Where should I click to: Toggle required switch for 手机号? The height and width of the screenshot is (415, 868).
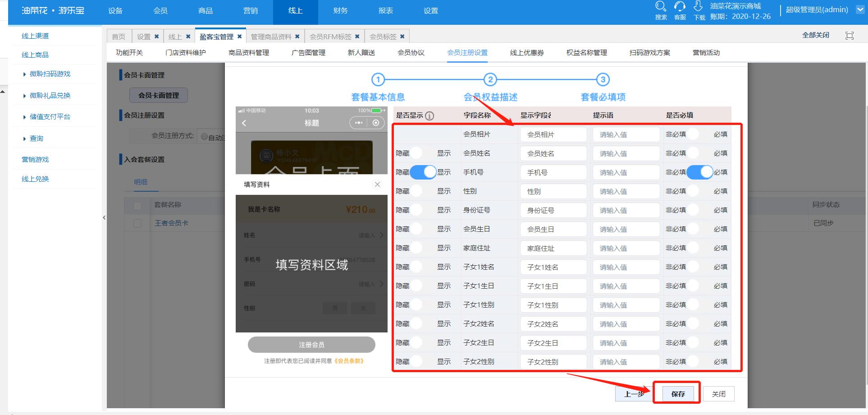click(699, 172)
